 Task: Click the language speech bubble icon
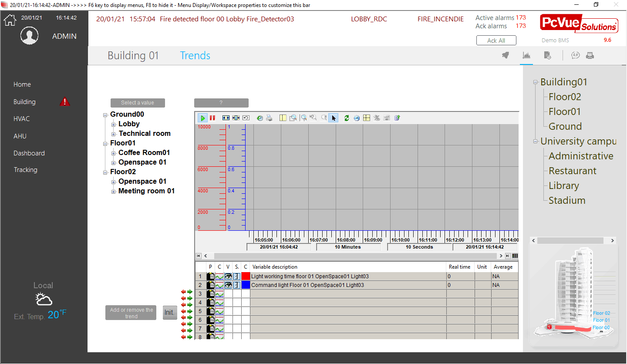576,55
